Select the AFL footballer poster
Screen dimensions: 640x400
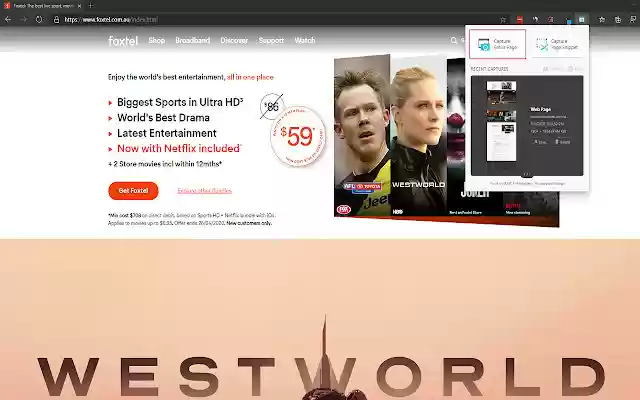point(362,136)
